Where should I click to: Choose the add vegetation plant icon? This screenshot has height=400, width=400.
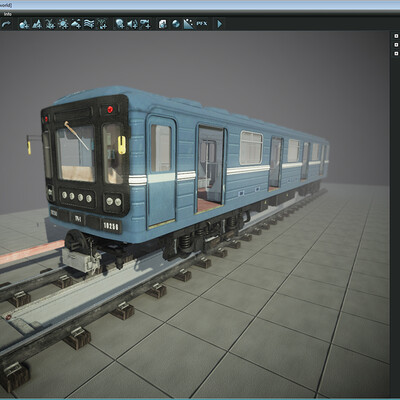[50, 24]
